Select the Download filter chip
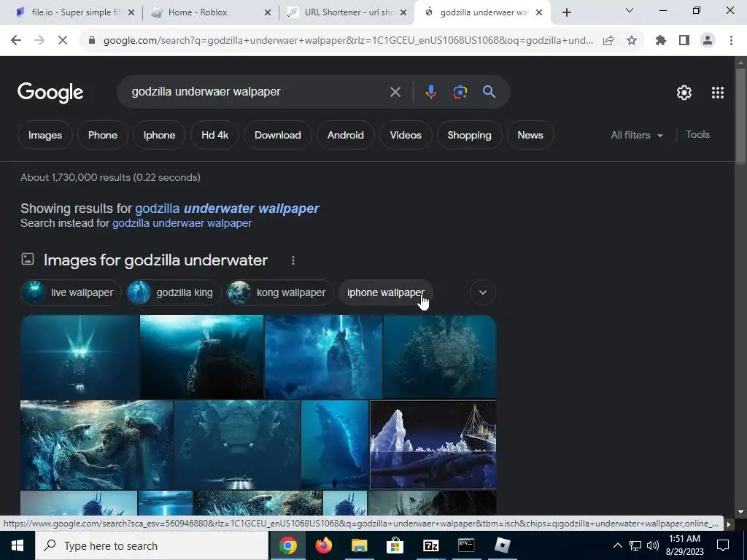 point(278,135)
